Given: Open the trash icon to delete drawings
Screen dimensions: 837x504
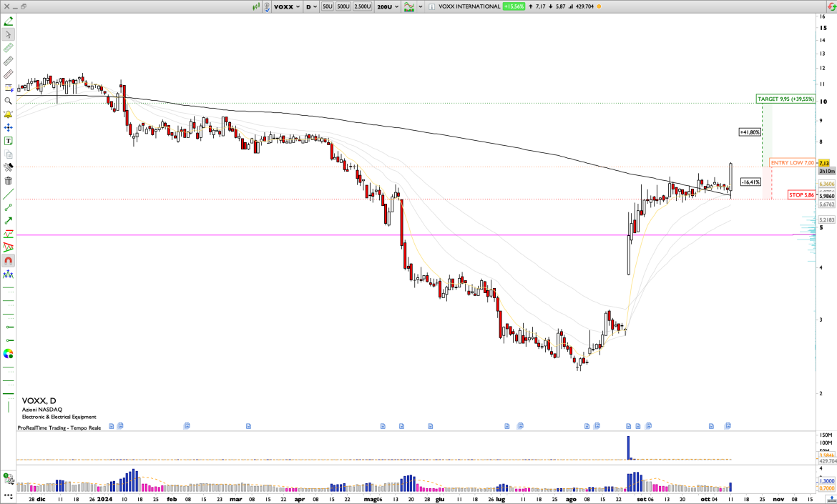Looking at the screenshot, I should pyautogui.click(x=8, y=179).
